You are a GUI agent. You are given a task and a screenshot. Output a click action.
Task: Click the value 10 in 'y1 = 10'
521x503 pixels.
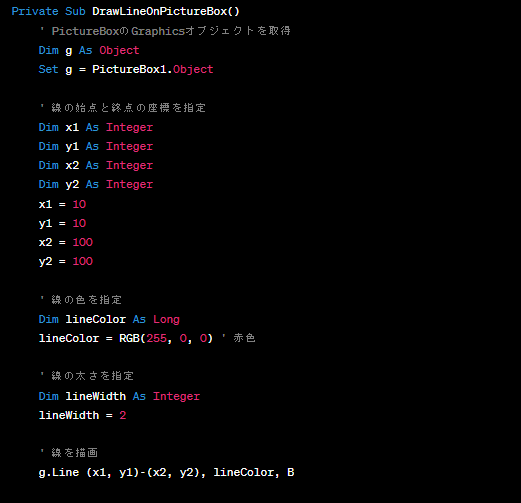79,223
